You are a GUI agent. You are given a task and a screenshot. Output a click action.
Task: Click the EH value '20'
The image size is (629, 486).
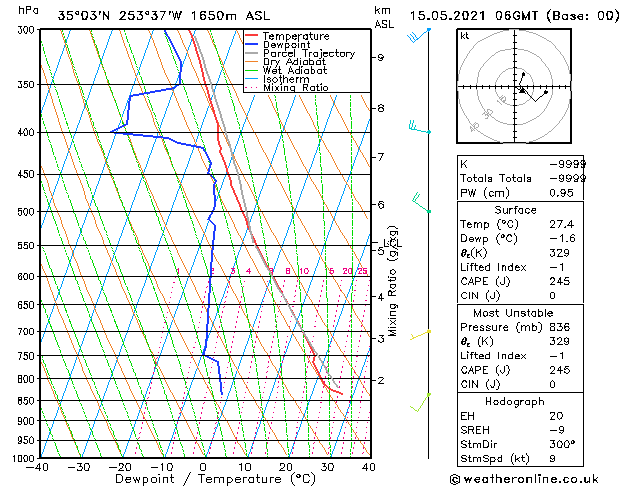[x=557, y=416]
